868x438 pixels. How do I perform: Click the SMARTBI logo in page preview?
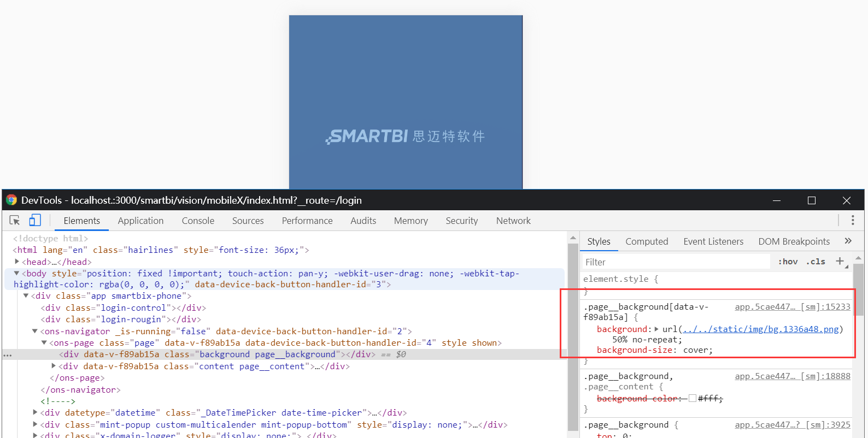tap(406, 136)
